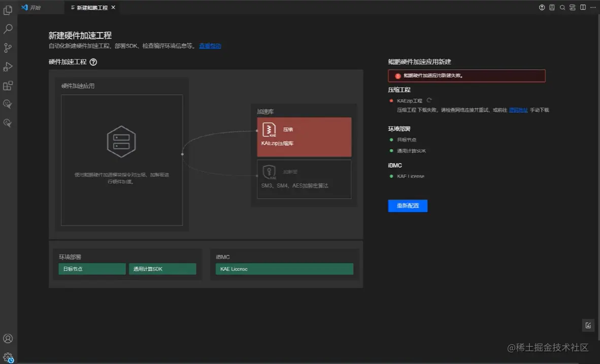This screenshot has width=600, height=364.
Task: Click the 加速库 label
Action: click(265, 111)
